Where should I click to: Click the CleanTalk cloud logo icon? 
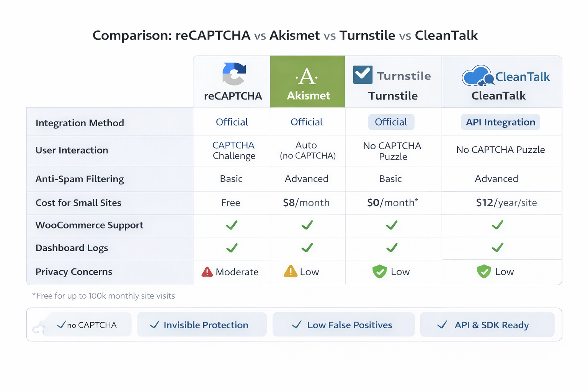pyautogui.click(x=478, y=76)
